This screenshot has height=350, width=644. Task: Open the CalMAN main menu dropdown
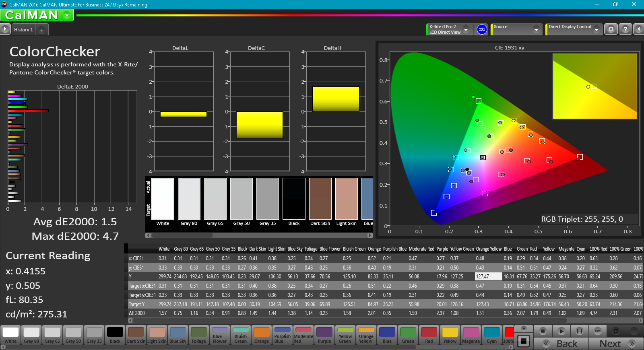click(x=67, y=15)
